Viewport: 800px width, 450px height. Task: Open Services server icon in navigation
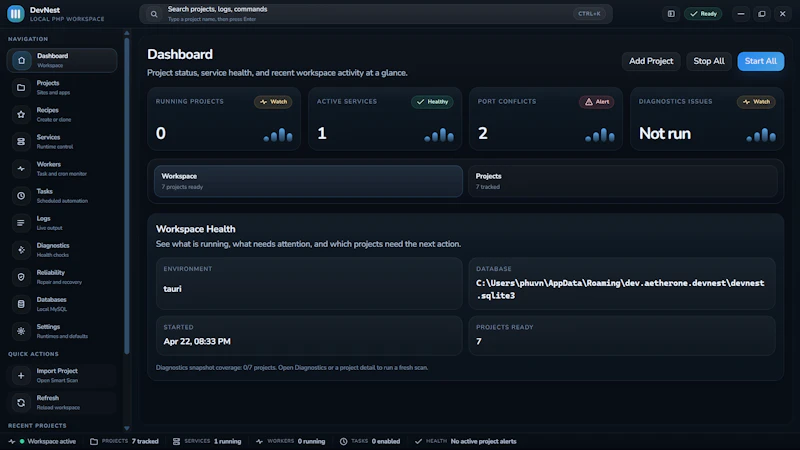[21, 141]
